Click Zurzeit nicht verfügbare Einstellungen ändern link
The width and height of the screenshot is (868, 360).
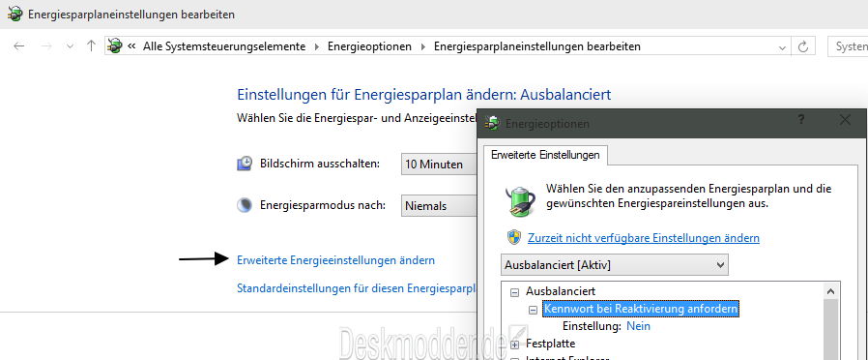click(x=643, y=238)
